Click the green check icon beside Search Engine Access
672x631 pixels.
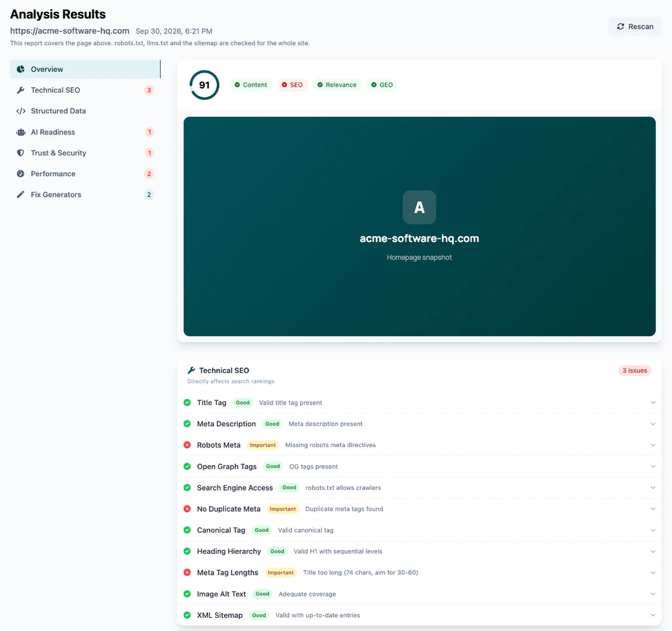tap(188, 488)
